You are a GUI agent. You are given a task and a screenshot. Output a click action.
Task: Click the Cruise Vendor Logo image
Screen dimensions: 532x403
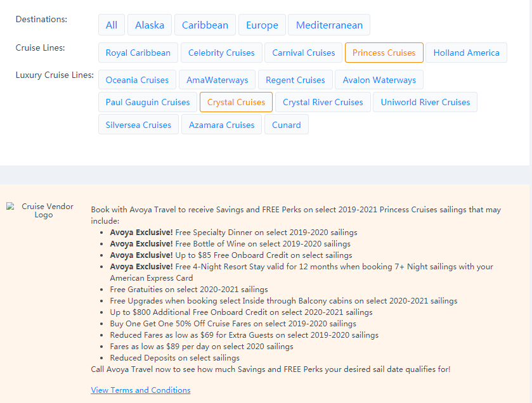point(40,210)
